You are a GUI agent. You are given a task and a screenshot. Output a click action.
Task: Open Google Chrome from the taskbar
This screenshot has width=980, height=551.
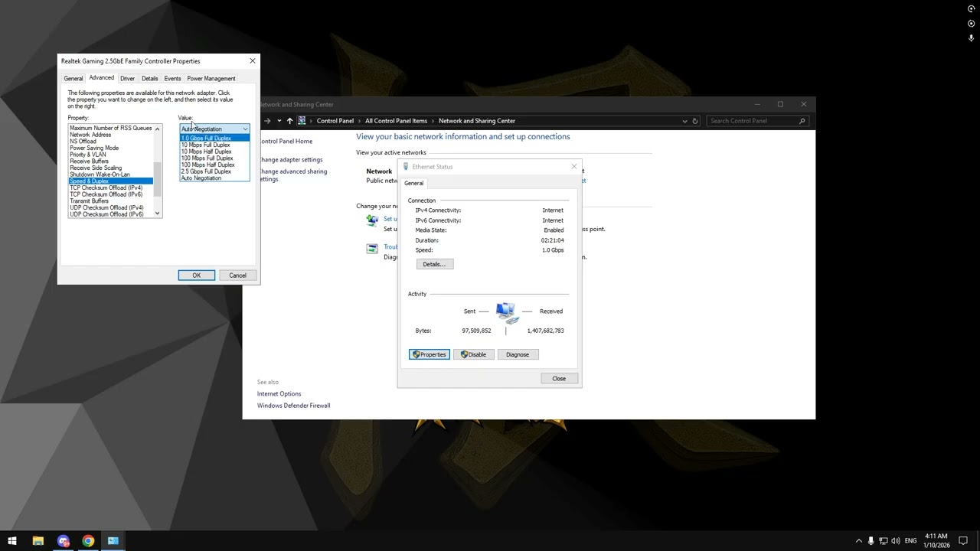point(88,541)
